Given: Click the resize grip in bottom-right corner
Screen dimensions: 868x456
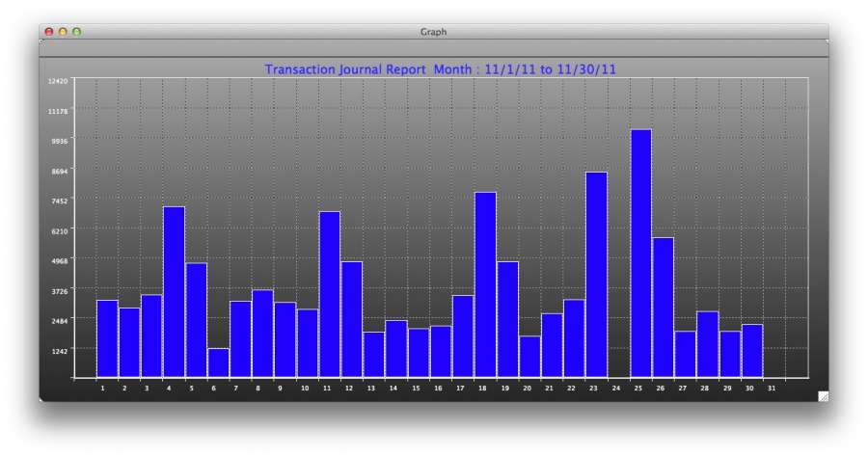Looking at the screenshot, I should (x=822, y=395).
